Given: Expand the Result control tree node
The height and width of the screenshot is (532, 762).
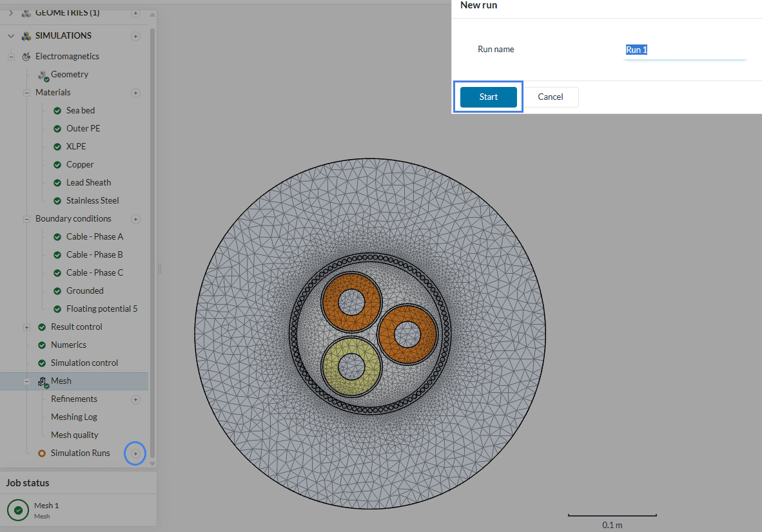Looking at the screenshot, I should [x=26, y=327].
